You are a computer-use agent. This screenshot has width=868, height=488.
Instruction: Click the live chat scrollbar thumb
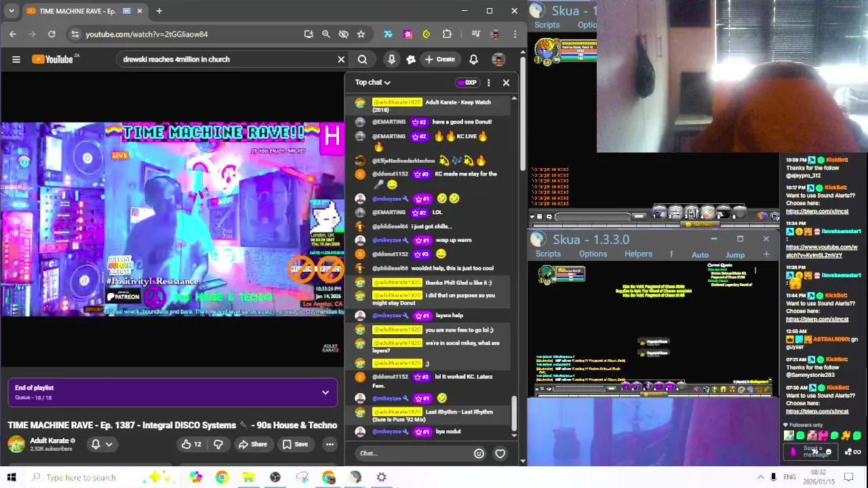pyautogui.click(x=513, y=413)
